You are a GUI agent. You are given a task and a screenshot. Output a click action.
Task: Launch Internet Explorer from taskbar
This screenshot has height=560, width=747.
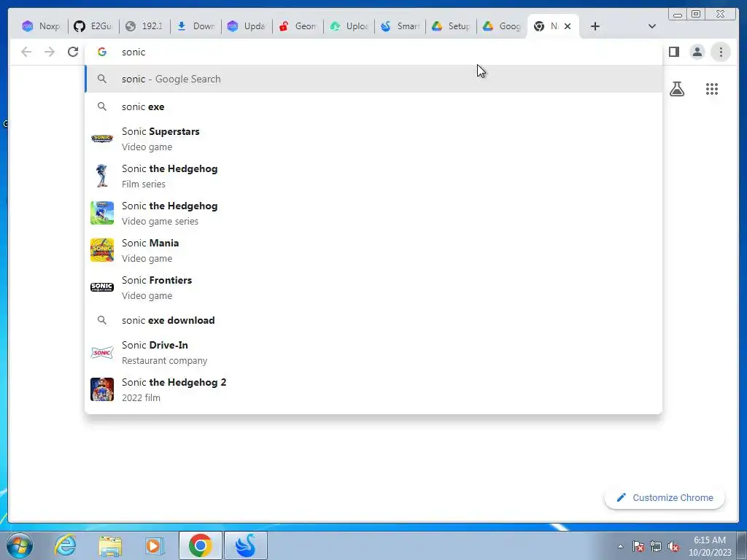point(65,545)
